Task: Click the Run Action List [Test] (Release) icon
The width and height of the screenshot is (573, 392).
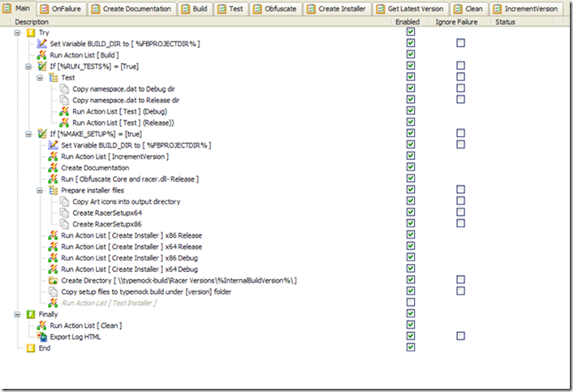Action: pyautogui.click(x=64, y=123)
